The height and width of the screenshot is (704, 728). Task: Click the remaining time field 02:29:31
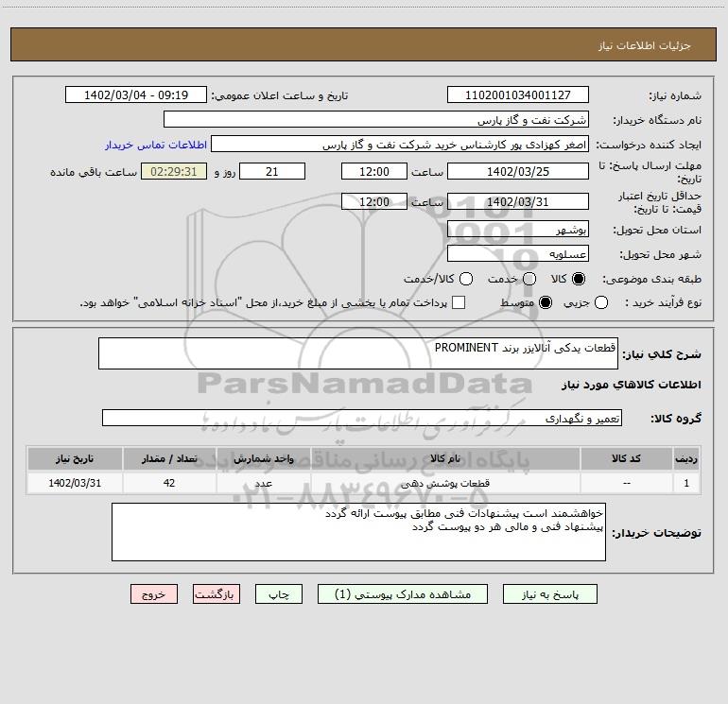174,171
